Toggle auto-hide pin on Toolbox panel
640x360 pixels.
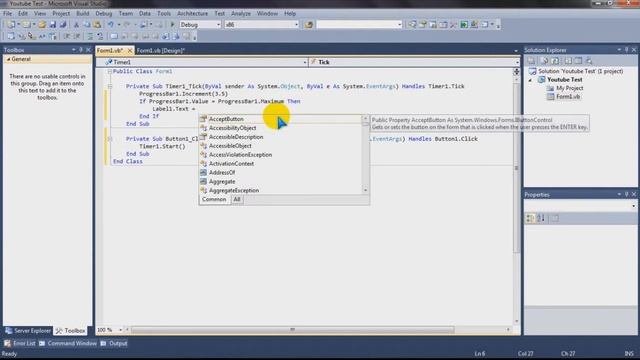coord(81,50)
